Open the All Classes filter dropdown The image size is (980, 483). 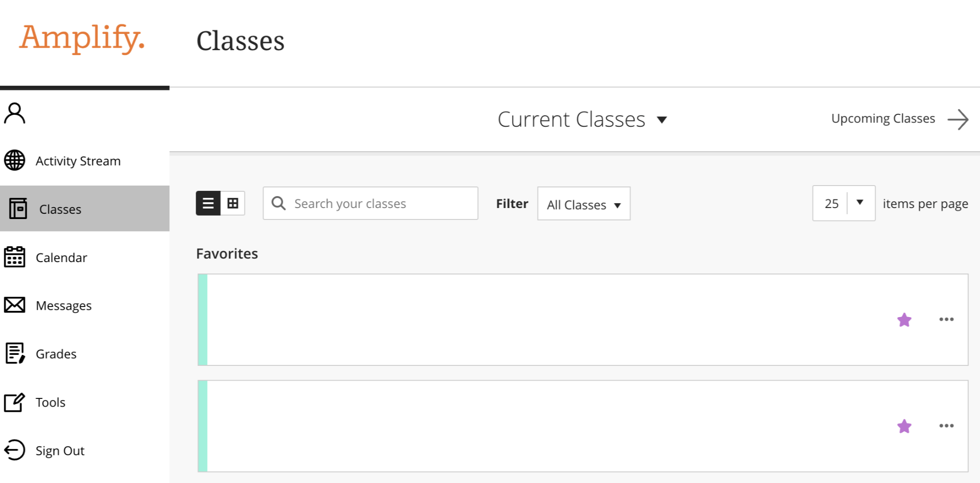pos(584,204)
